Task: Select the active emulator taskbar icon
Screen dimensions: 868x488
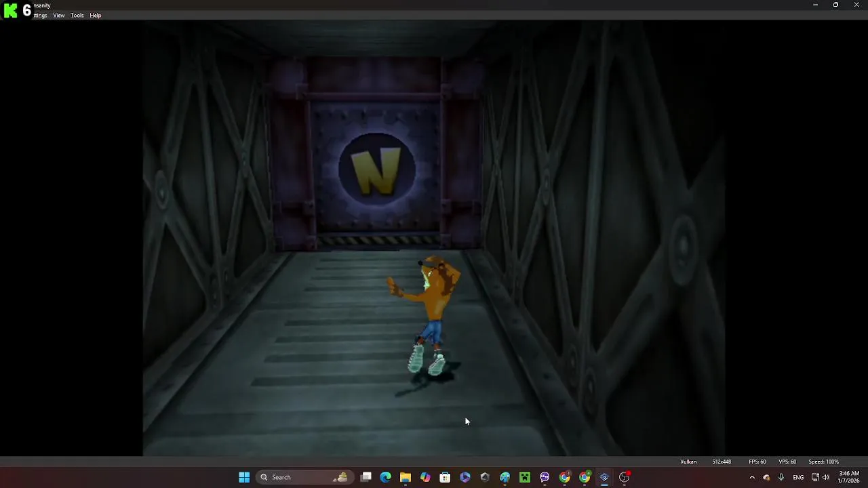Action: click(x=604, y=477)
